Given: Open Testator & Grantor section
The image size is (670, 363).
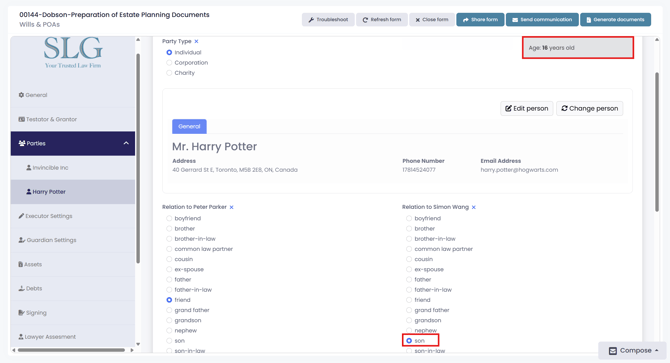Looking at the screenshot, I should [73, 120].
